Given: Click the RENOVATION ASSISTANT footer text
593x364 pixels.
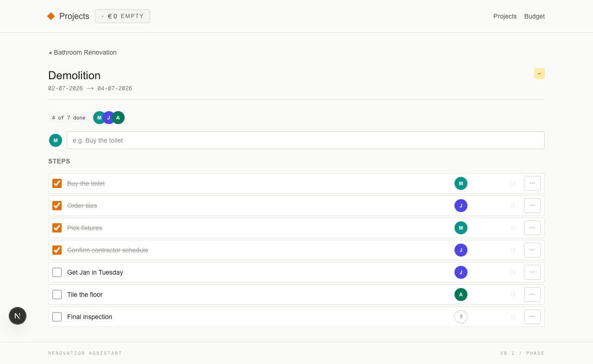Looking at the screenshot, I should click(x=85, y=353).
